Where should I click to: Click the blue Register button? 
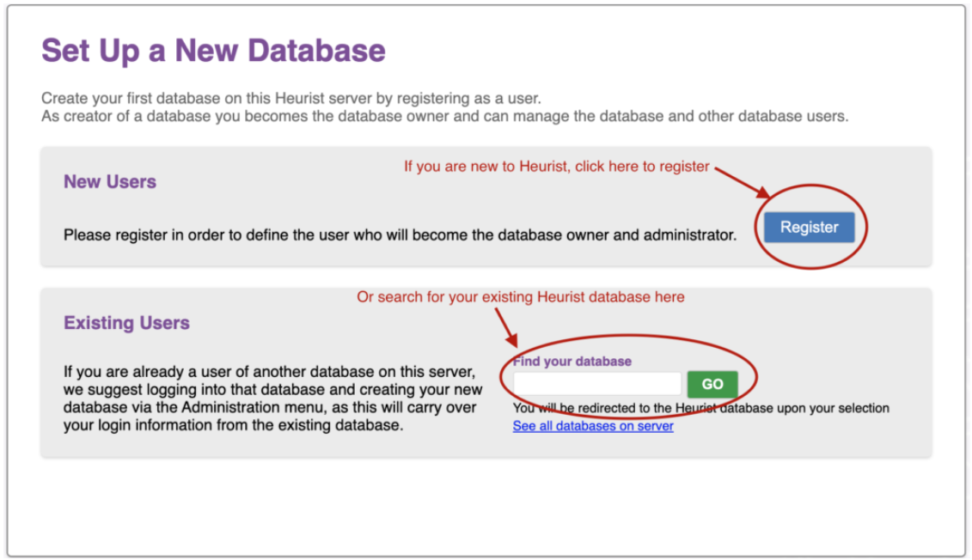click(809, 228)
